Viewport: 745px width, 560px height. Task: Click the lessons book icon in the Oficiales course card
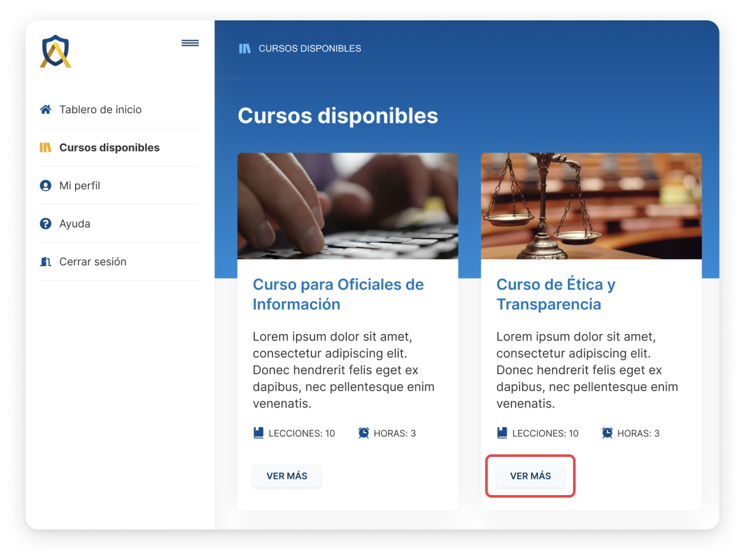[x=259, y=433]
